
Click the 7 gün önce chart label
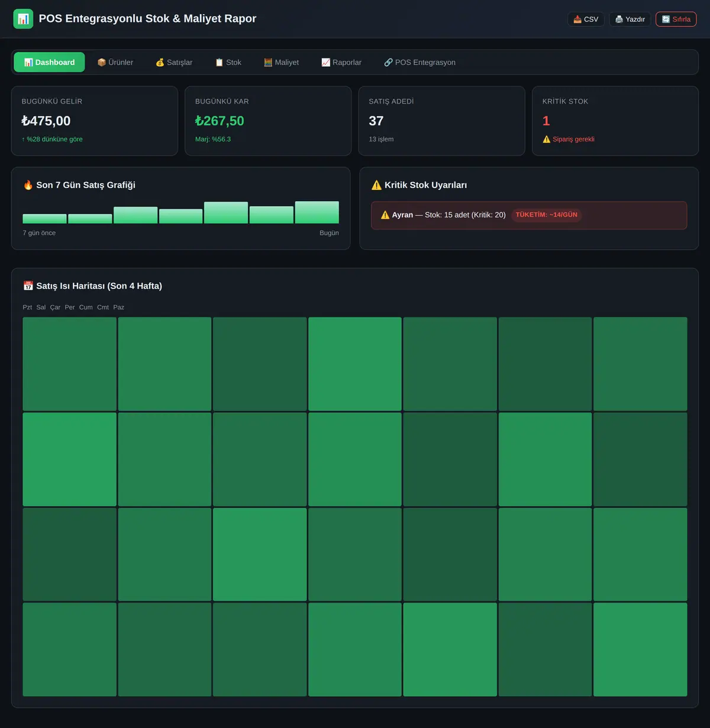(39, 233)
